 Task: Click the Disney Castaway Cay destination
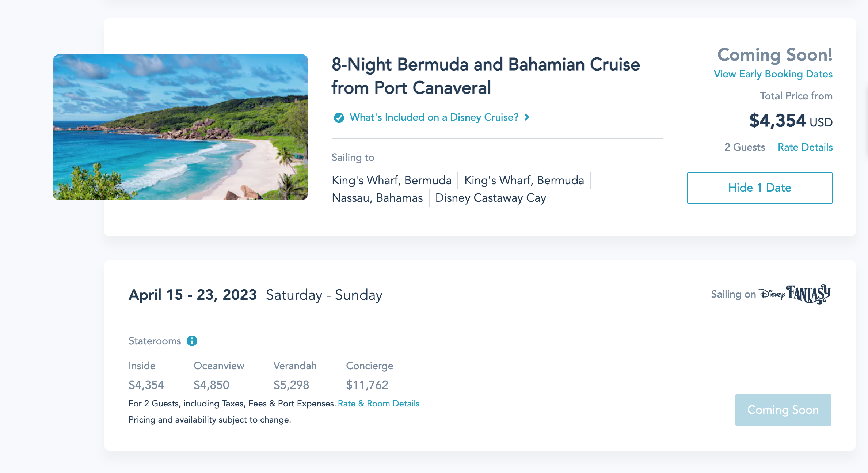[x=491, y=198]
